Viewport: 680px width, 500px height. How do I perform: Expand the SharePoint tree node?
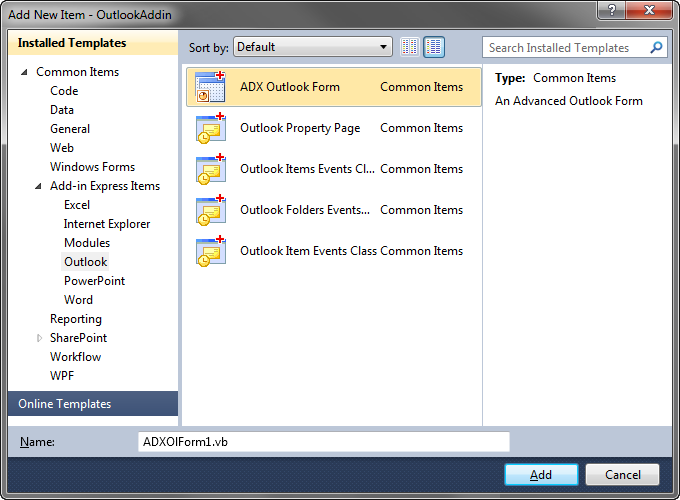39,338
